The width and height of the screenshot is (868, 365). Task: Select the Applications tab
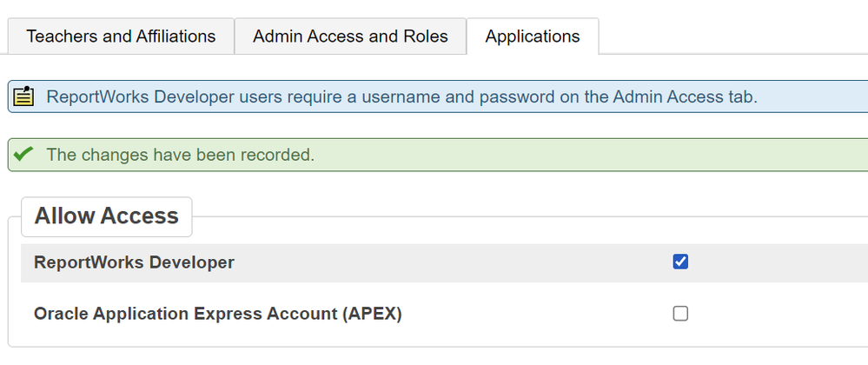point(532,36)
